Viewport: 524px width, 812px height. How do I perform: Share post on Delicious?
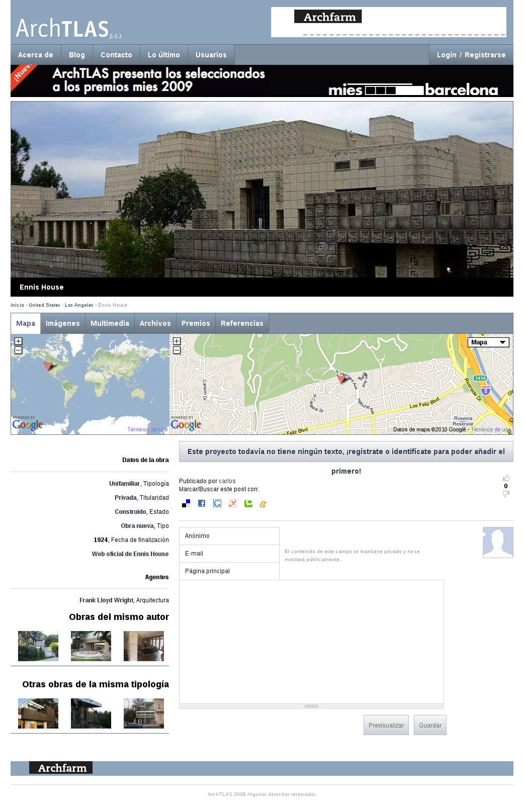pyautogui.click(x=186, y=503)
